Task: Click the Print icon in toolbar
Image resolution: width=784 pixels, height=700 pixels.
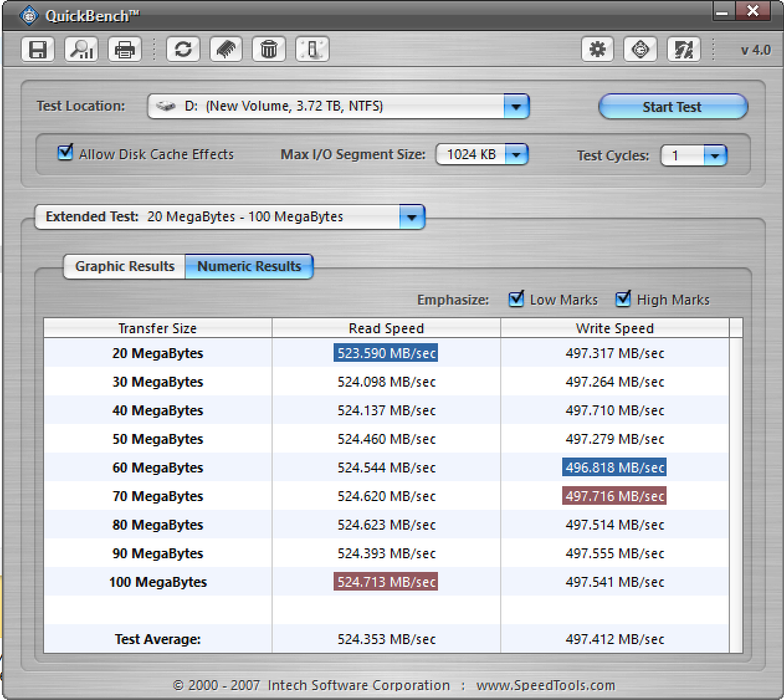Action: pos(125,50)
